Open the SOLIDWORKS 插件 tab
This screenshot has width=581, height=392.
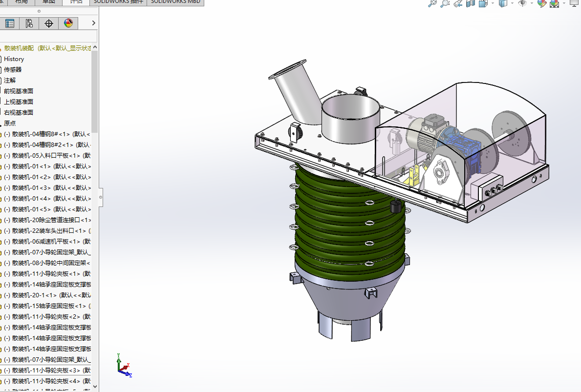pos(118,2)
